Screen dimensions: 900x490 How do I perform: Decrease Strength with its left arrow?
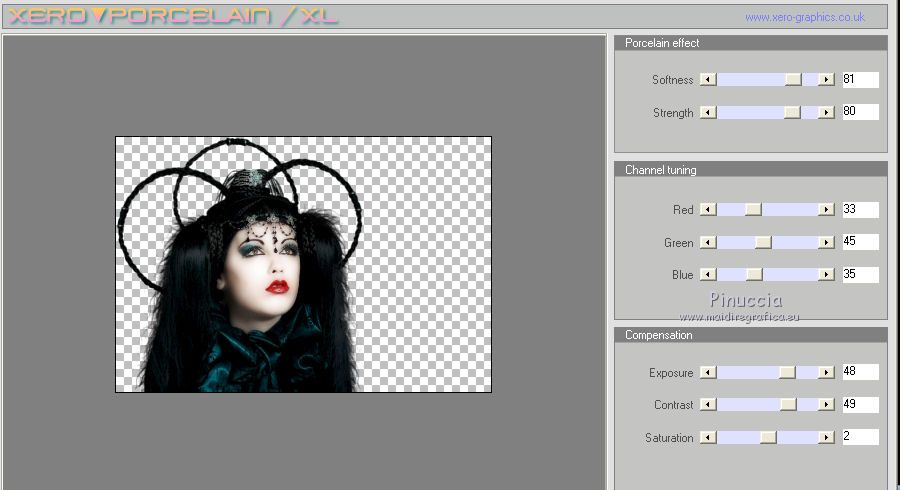pos(708,112)
